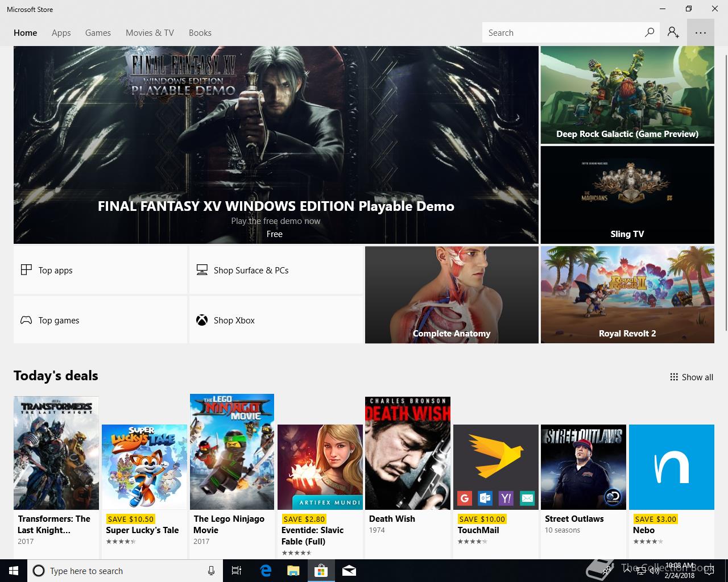Open the account sign-in icon
The height and width of the screenshot is (582, 728).
tap(673, 32)
